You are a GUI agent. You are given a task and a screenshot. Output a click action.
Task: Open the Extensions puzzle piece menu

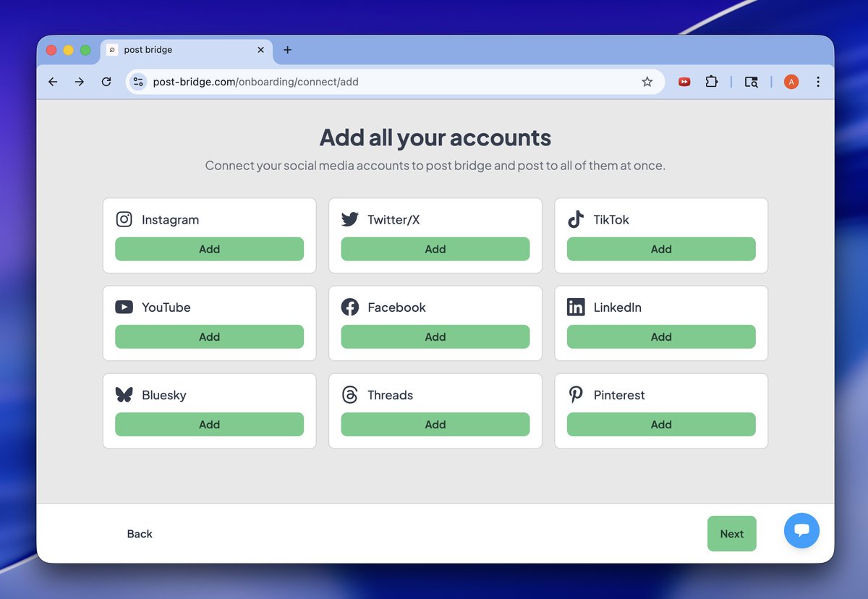point(712,82)
